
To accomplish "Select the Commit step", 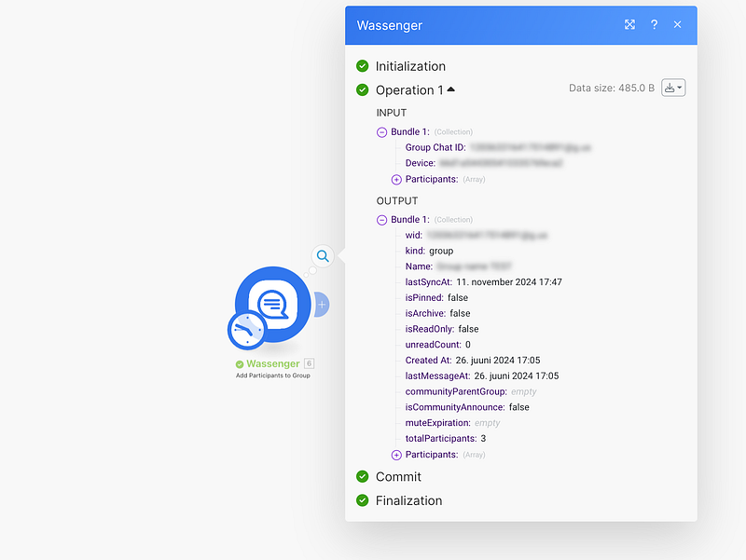I will click(x=398, y=476).
